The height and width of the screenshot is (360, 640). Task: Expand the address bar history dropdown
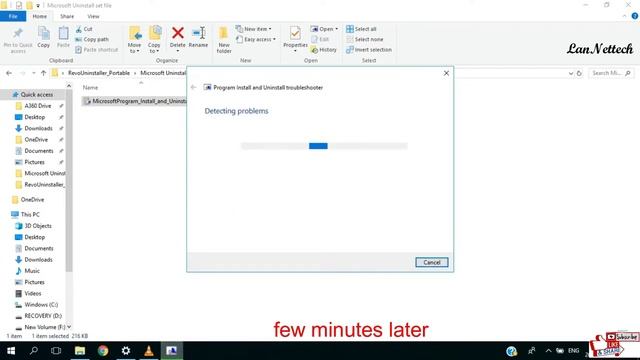571,73
